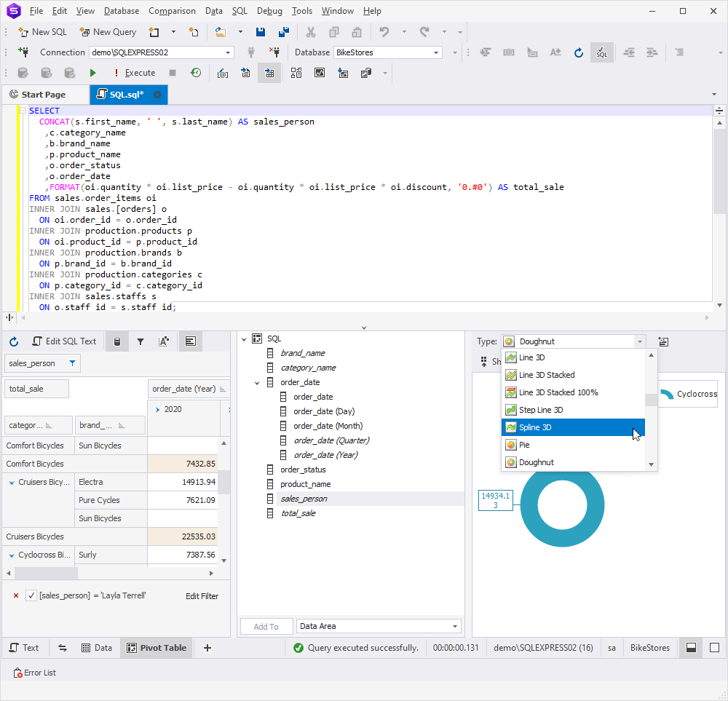Click the blue Refresh icon beside Database
This screenshot has height=701, width=728.
[x=579, y=52]
